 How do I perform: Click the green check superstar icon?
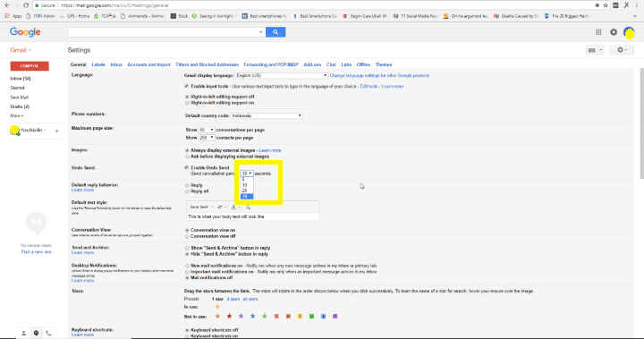click(x=312, y=317)
